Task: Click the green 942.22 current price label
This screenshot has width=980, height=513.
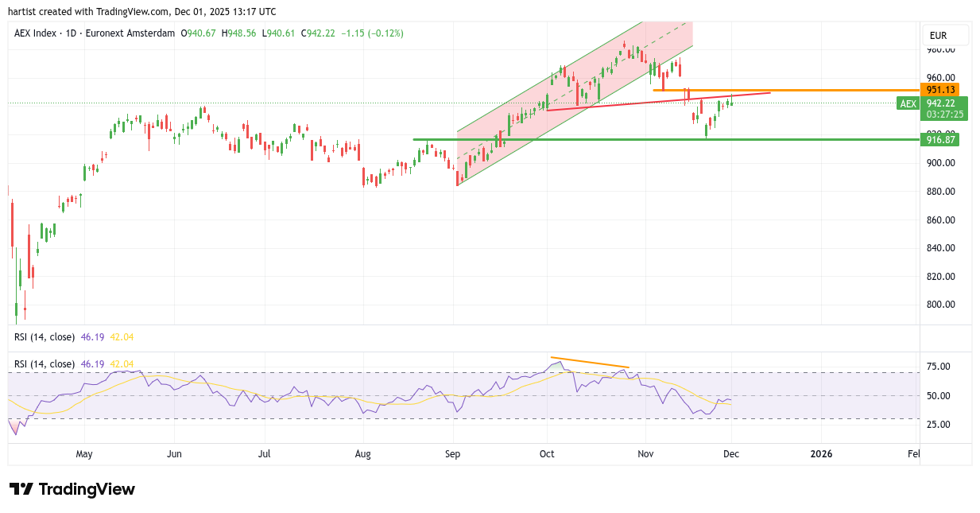Action: click(944, 103)
